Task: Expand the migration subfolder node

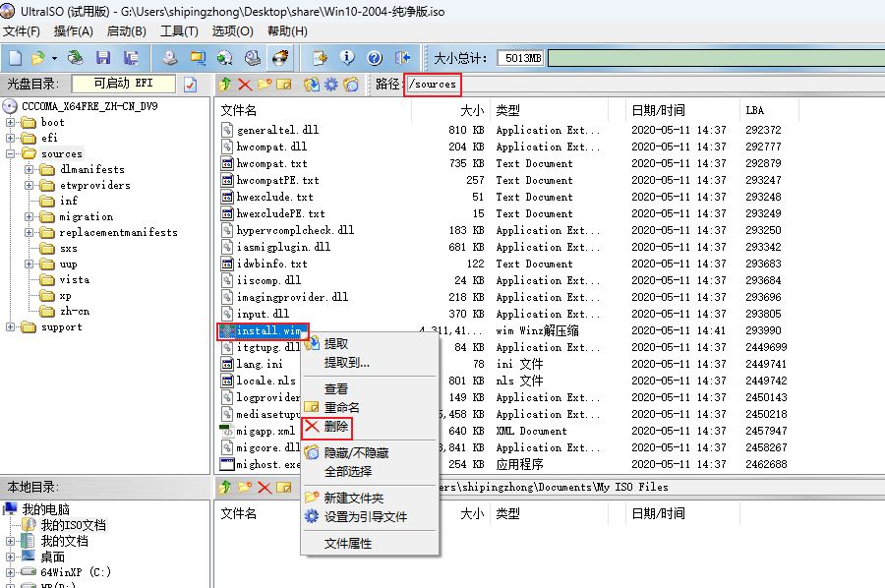Action: [30, 217]
